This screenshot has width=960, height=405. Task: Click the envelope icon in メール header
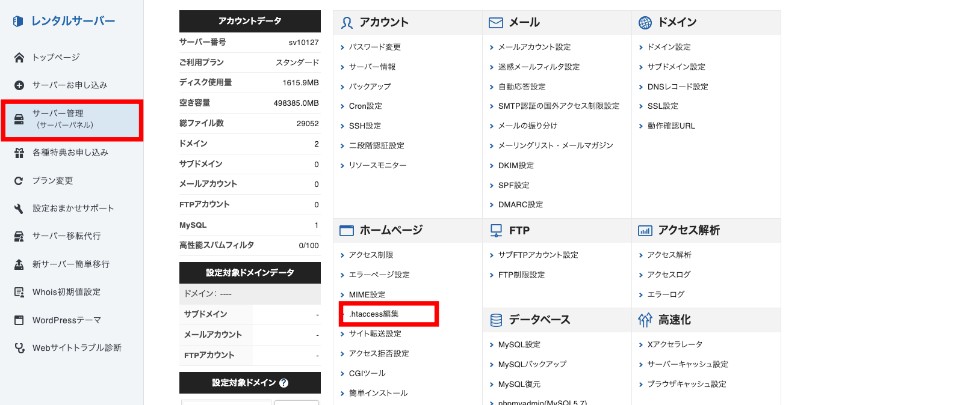click(x=496, y=23)
